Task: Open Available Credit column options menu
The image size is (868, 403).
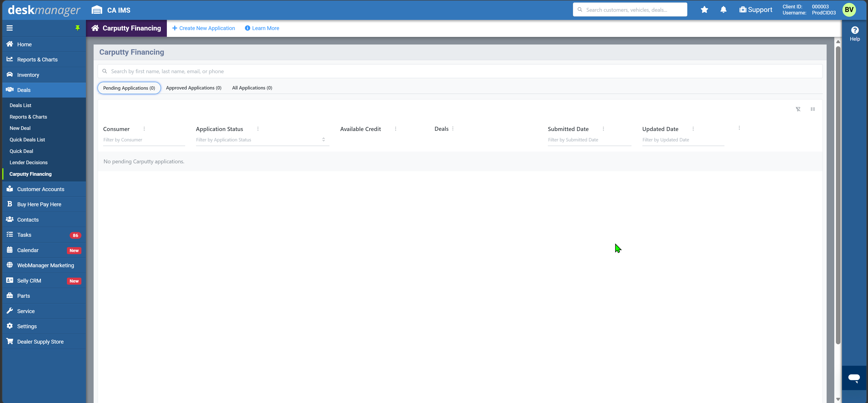Action: tap(396, 129)
